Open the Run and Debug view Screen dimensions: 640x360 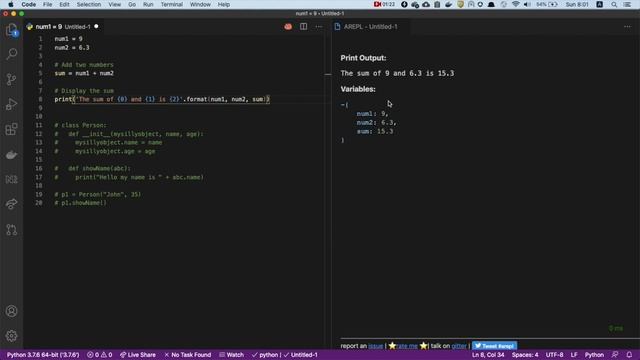tap(11, 104)
